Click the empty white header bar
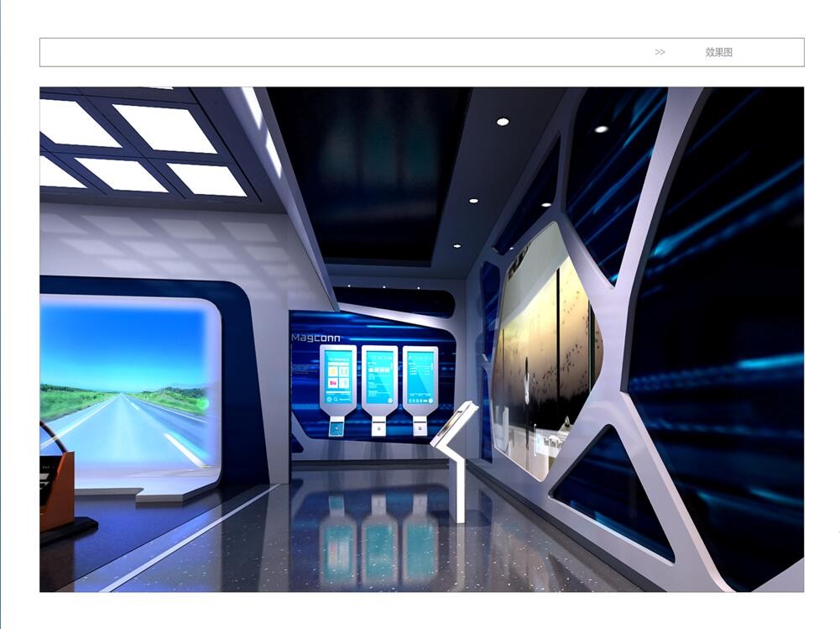 [336, 52]
